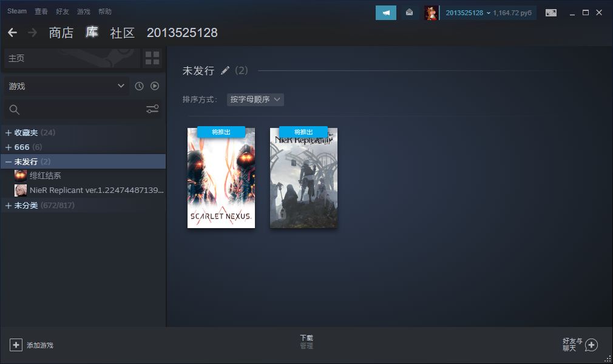
Task: Edit the 未发行 collection pencil icon
Action: click(225, 70)
